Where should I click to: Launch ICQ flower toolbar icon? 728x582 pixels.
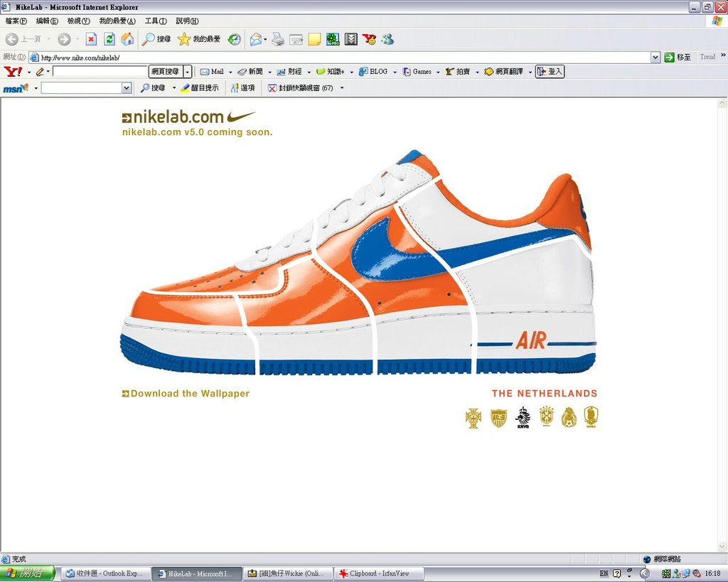click(x=333, y=40)
